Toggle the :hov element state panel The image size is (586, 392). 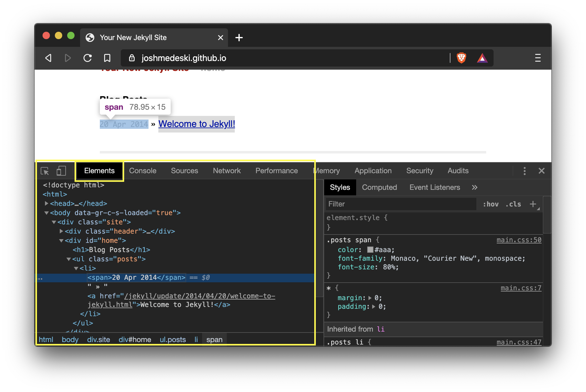click(490, 204)
